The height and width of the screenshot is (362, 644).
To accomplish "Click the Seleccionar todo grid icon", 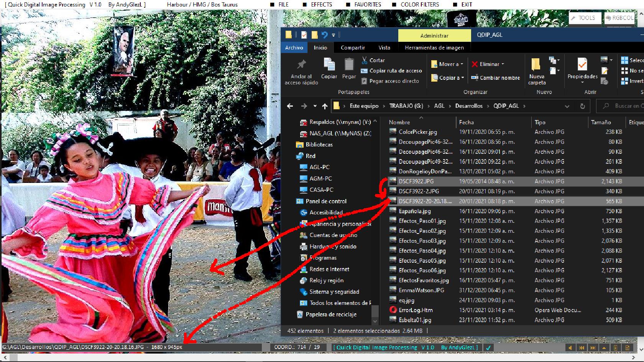I will tap(624, 60).
